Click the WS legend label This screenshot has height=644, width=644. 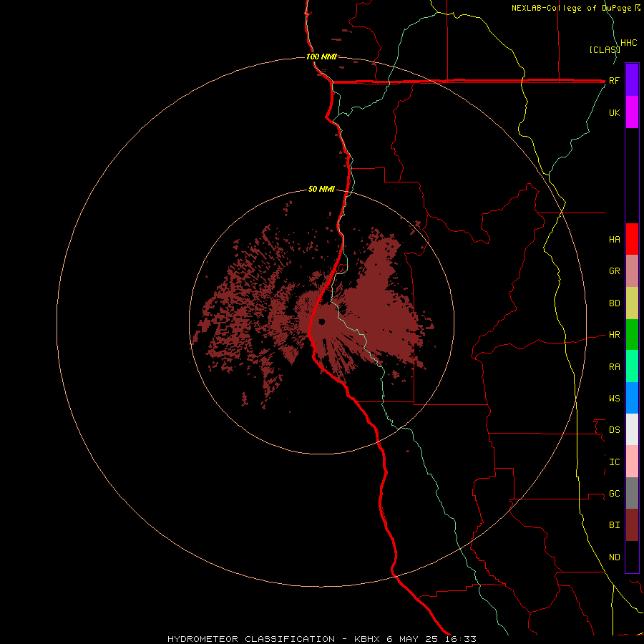[x=614, y=399]
